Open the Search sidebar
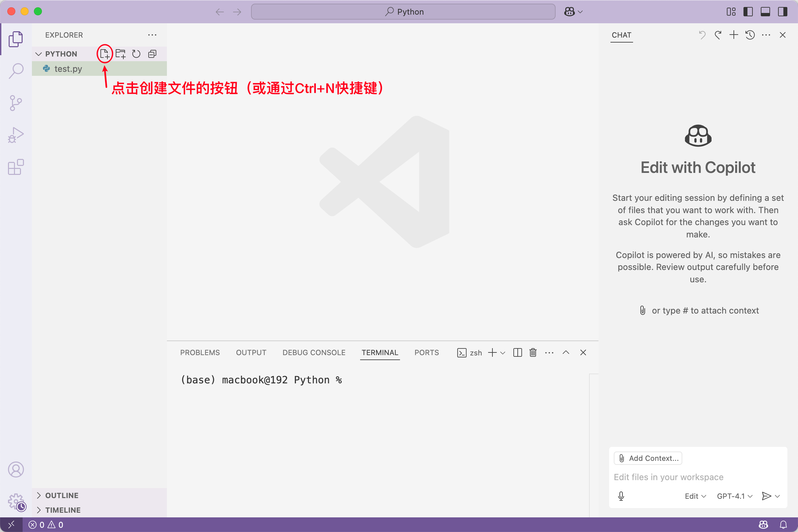The height and width of the screenshot is (532, 798). (16, 70)
